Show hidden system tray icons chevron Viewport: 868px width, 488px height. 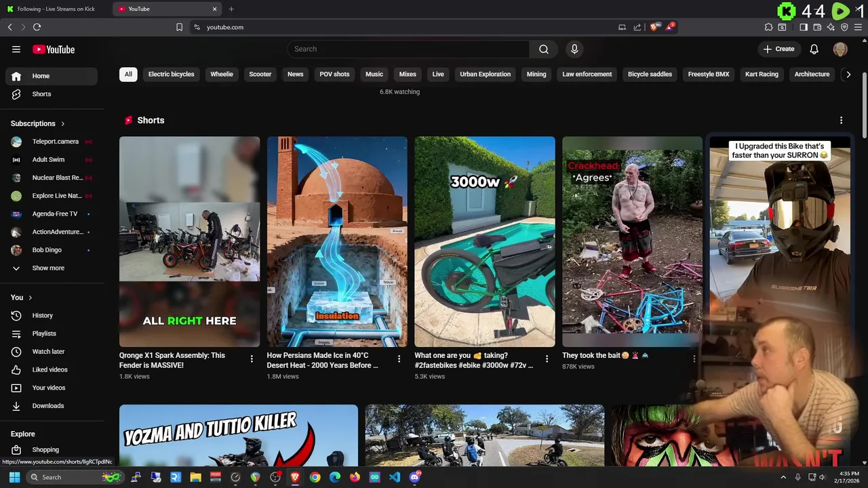pos(783,477)
